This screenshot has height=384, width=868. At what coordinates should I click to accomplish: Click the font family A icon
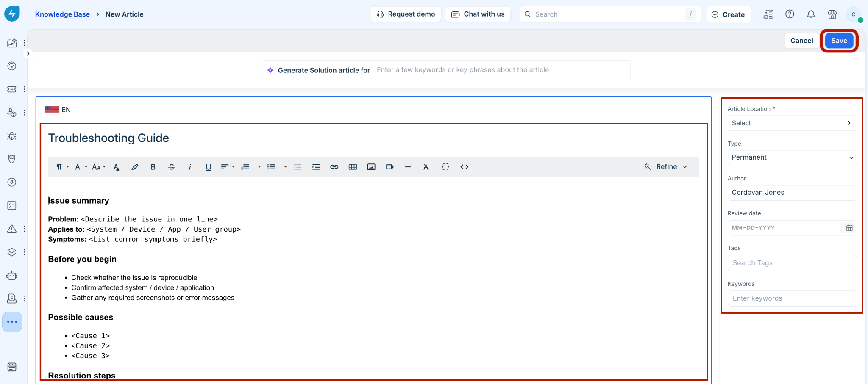(78, 167)
